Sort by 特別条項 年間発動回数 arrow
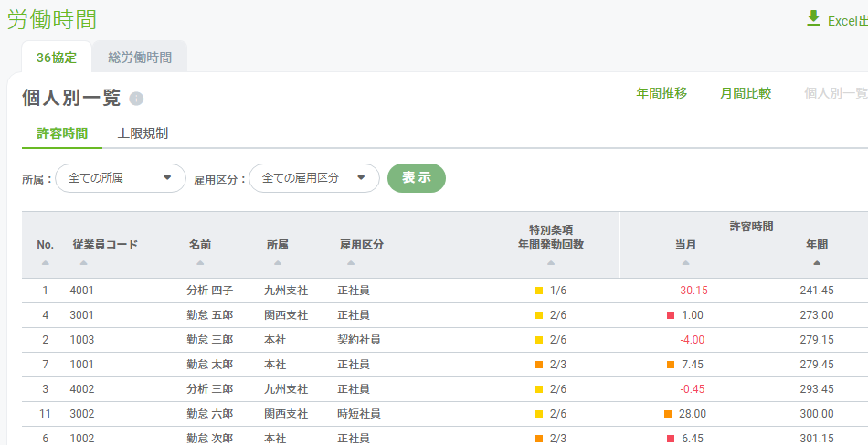The width and height of the screenshot is (868, 445). (x=551, y=263)
